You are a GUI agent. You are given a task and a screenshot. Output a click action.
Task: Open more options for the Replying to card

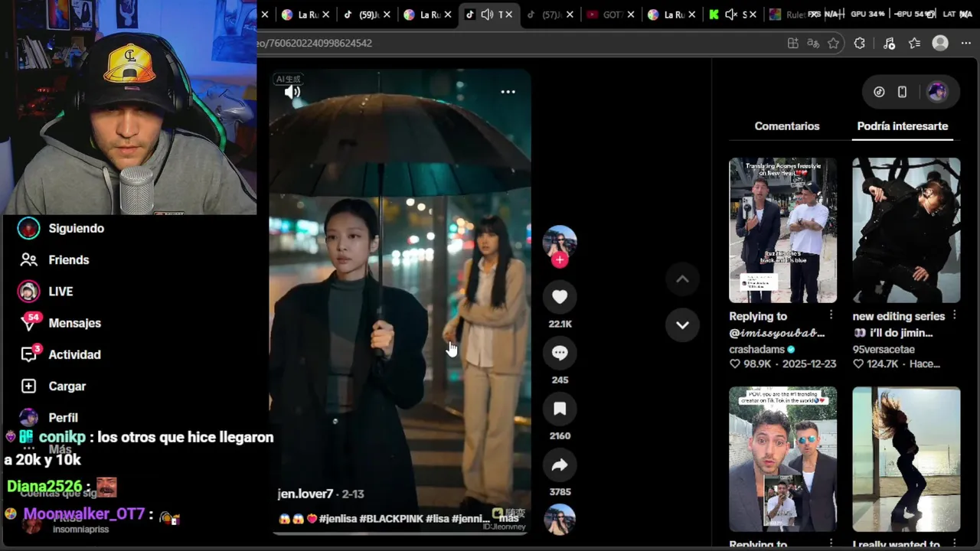pos(831,315)
